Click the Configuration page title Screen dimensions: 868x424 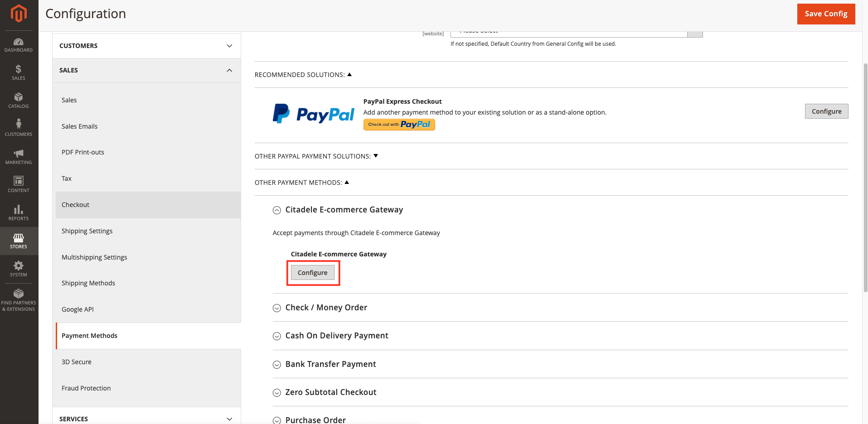point(86,14)
